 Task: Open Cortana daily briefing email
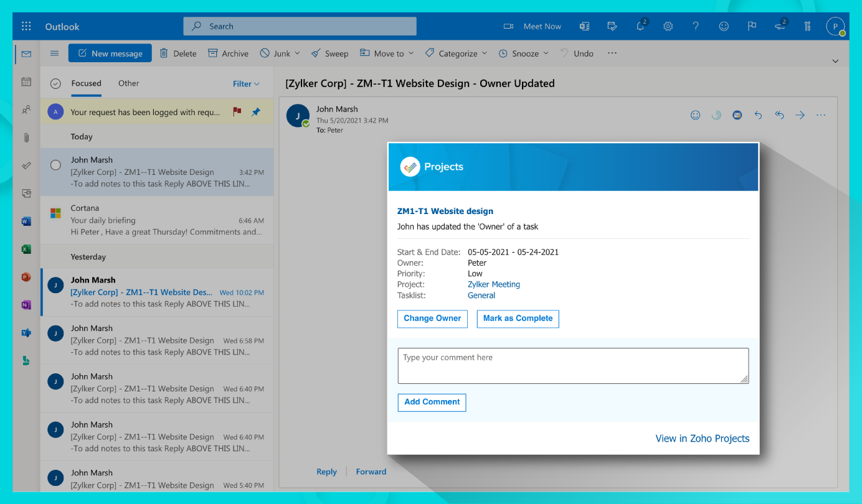[157, 220]
